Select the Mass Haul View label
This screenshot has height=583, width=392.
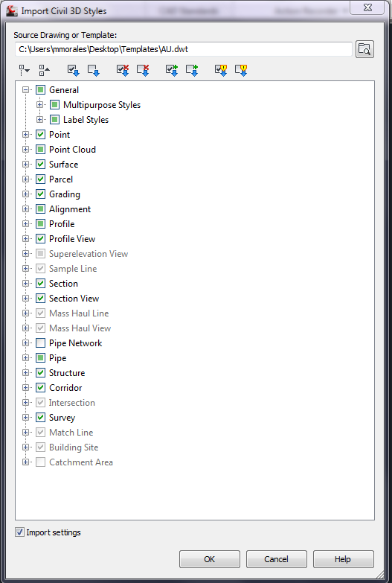pos(80,328)
